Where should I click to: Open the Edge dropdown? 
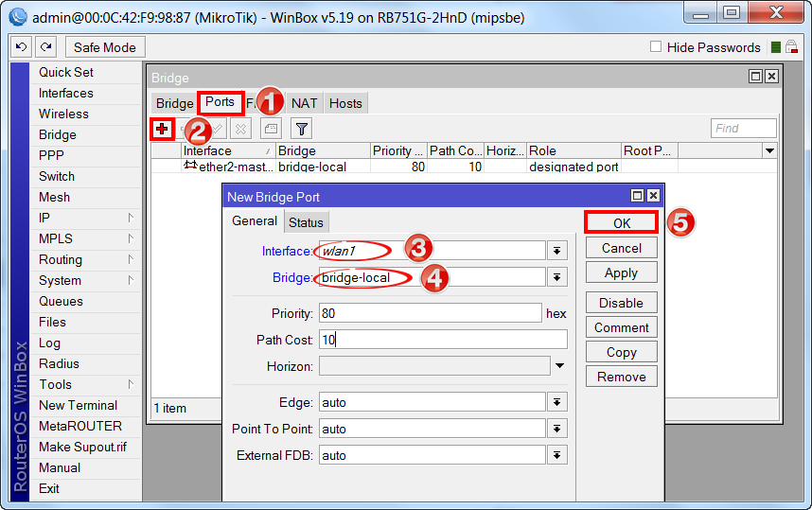[557, 402]
